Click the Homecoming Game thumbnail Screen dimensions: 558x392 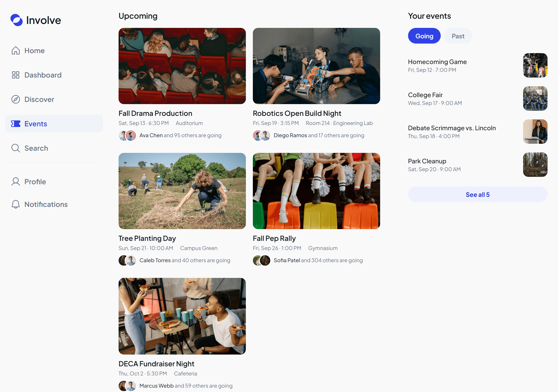[x=535, y=65]
